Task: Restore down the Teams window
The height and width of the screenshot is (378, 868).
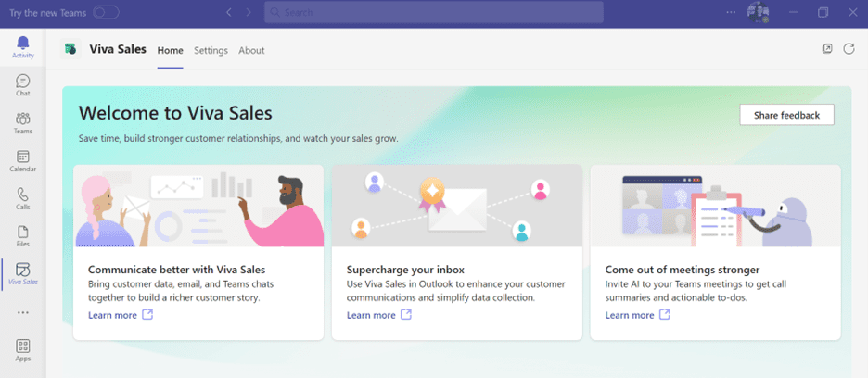Action: [x=823, y=12]
